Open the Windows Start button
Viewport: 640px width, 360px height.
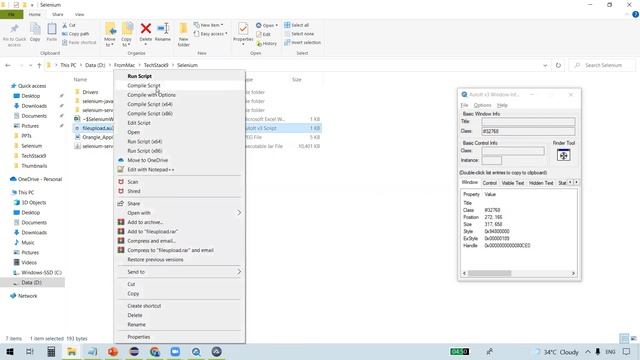(10, 351)
